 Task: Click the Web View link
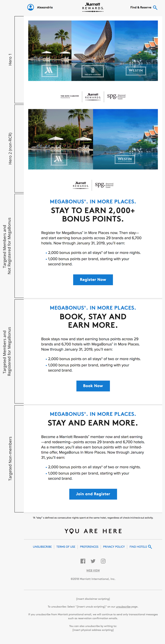click(x=93, y=570)
